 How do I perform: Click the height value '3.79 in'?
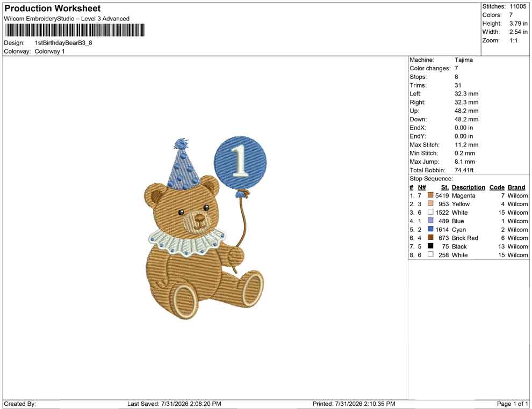pos(519,24)
